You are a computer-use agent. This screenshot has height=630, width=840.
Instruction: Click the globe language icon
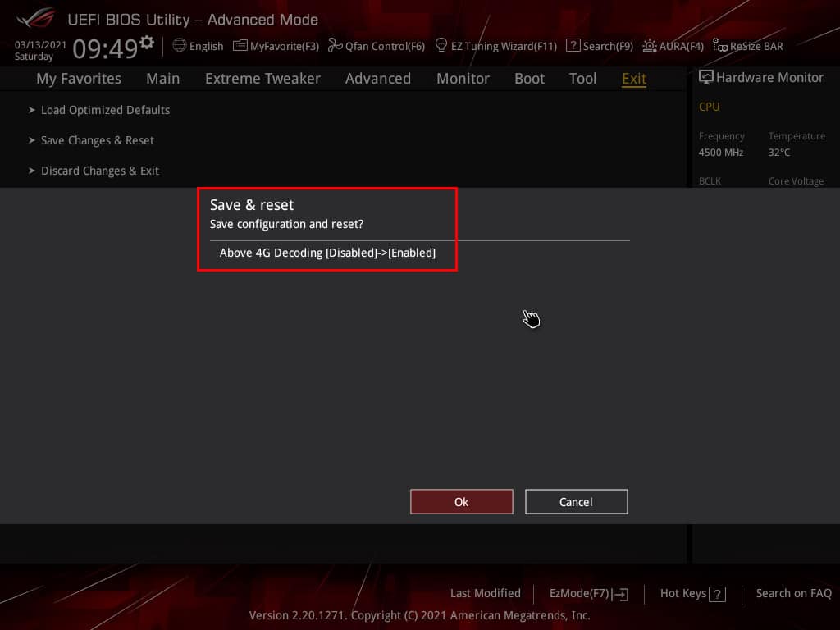(180, 45)
